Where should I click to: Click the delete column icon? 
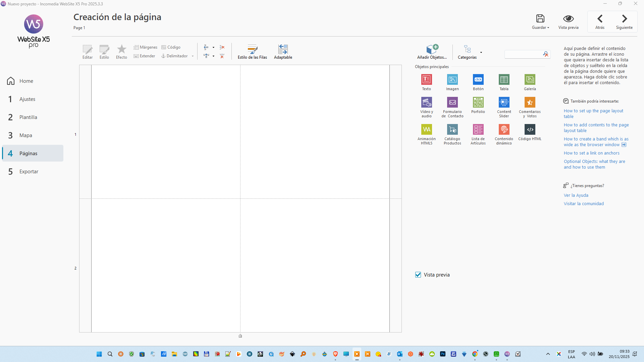coord(222,56)
